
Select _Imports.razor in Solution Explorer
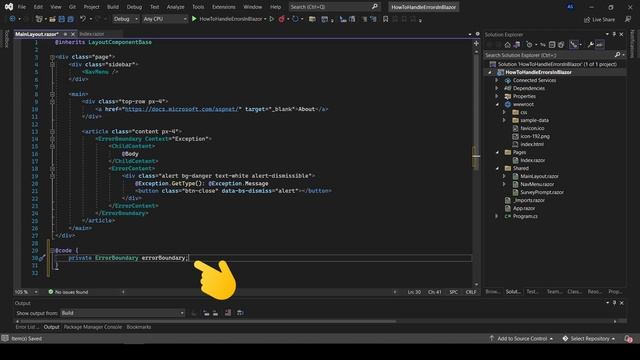point(529,200)
